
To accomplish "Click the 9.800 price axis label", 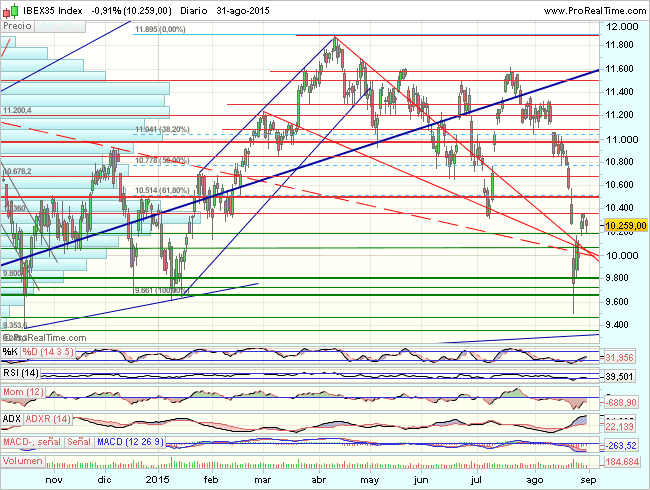I will (x=619, y=278).
